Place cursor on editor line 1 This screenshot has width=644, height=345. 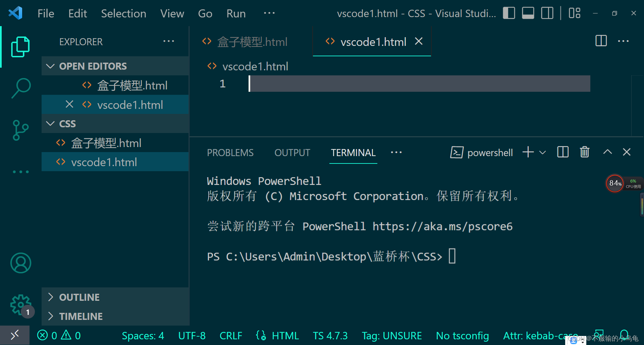coord(419,83)
